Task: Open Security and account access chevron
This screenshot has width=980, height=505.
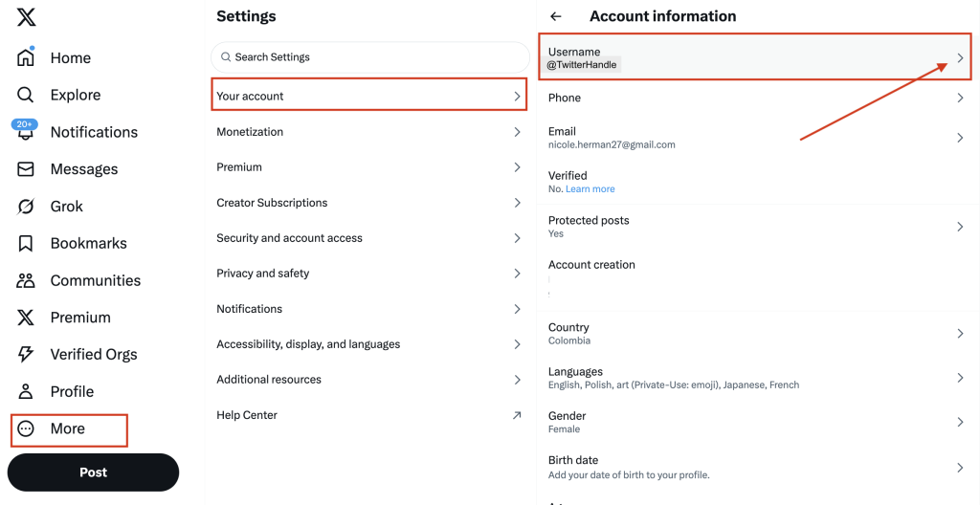Action: click(x=517, y=238)
